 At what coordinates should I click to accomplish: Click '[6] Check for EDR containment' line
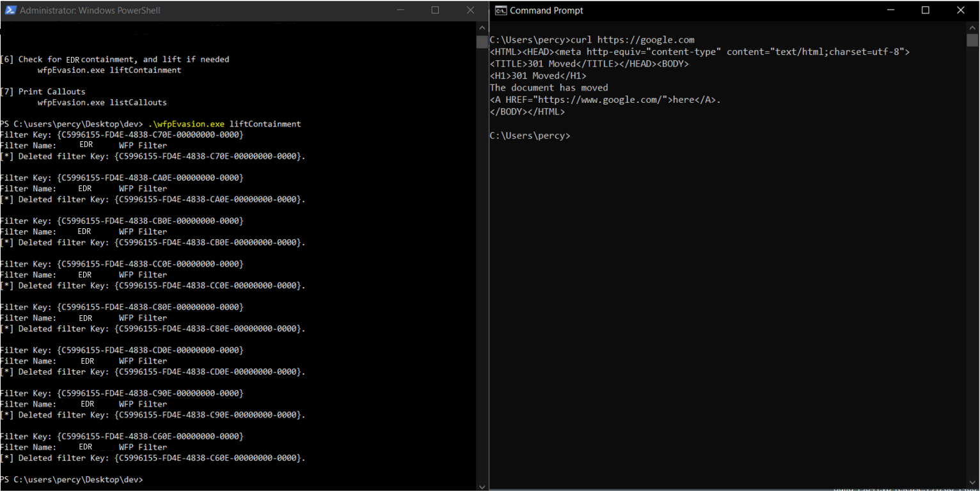pyautogui.click(x=115, y=59)
